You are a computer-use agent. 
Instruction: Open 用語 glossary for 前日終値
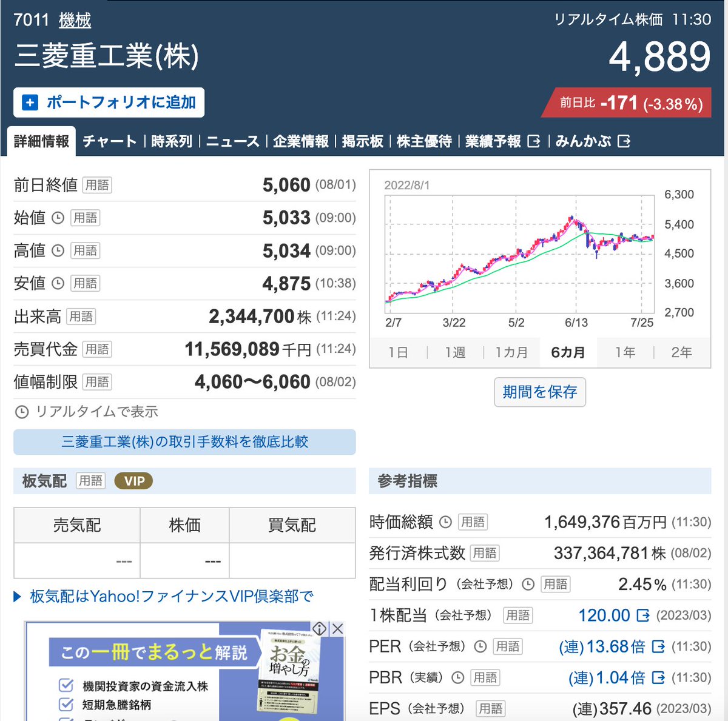[x=97, y=185]
